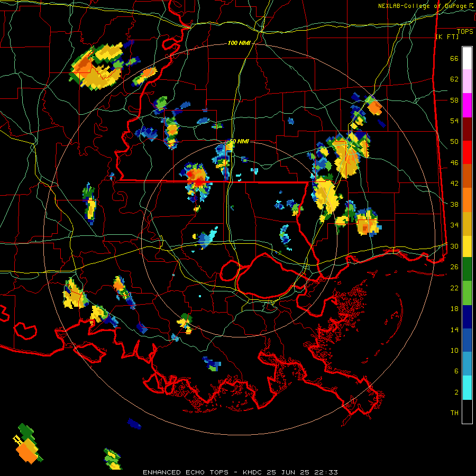Click the navy blue legend swatch
Screen dimensions: 476x476
(x=467, y=317)
